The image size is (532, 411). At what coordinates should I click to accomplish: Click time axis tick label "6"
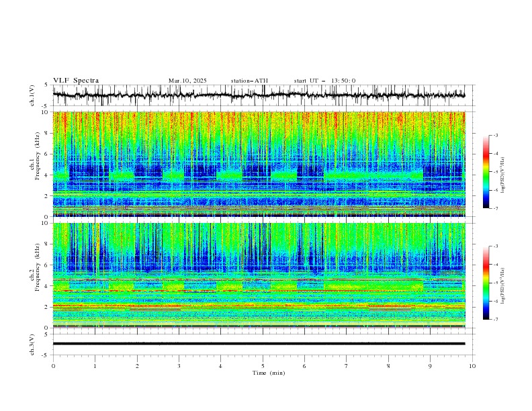pyautogui.click(x=304, y=366)
